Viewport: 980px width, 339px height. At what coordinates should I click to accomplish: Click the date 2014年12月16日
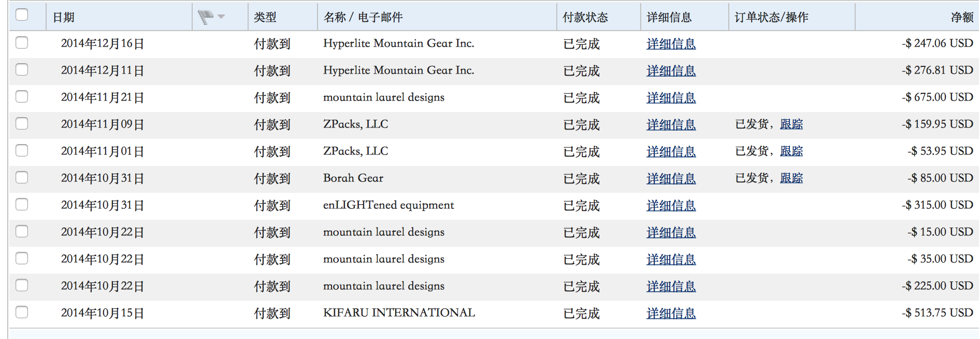tap(103, 44)
